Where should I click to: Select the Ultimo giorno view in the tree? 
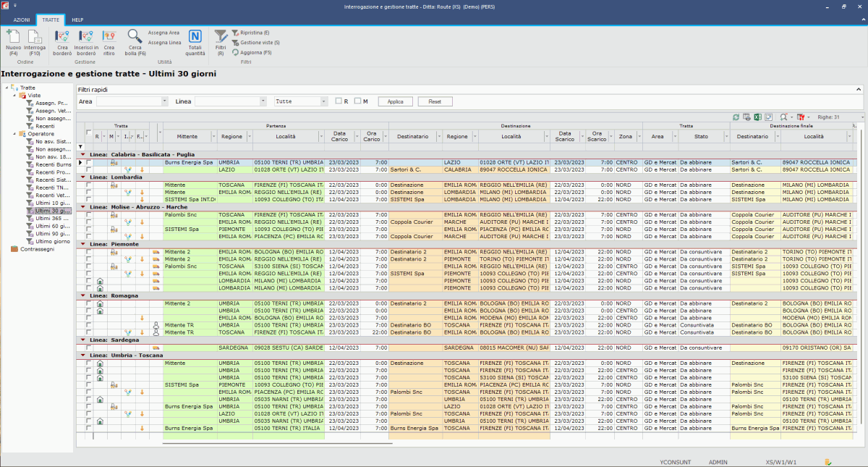pyautogui.click(x=54, y=240)
